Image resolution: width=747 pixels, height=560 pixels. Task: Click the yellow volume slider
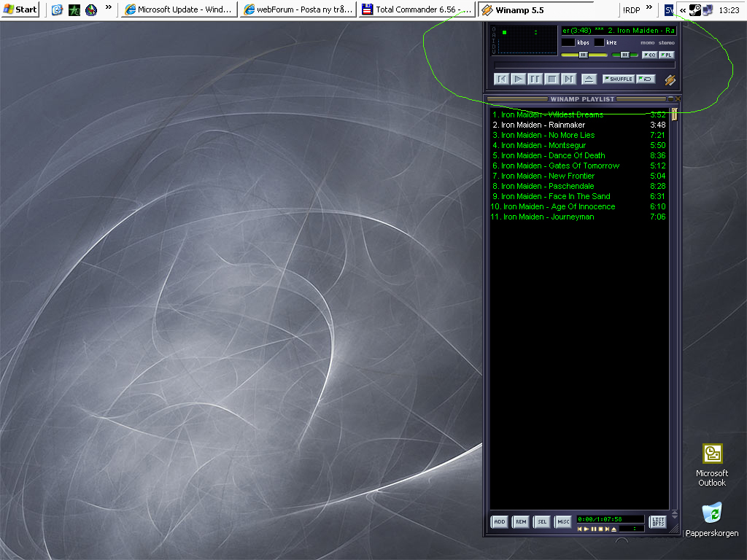coord(584,55)
